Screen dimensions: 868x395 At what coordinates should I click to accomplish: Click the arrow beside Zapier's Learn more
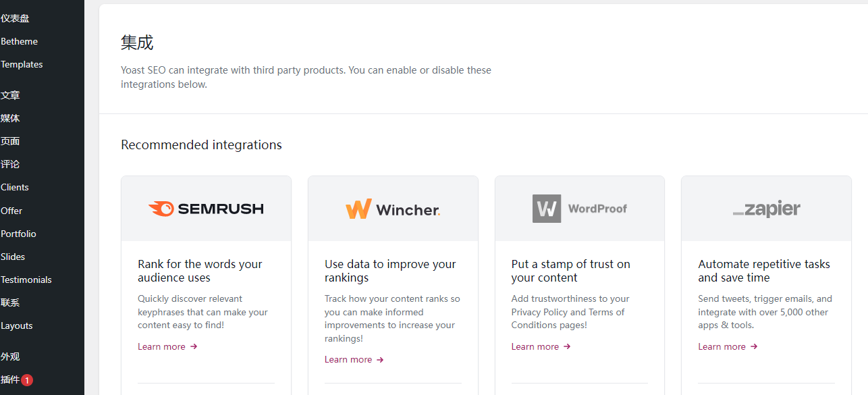tap(754, 346)
